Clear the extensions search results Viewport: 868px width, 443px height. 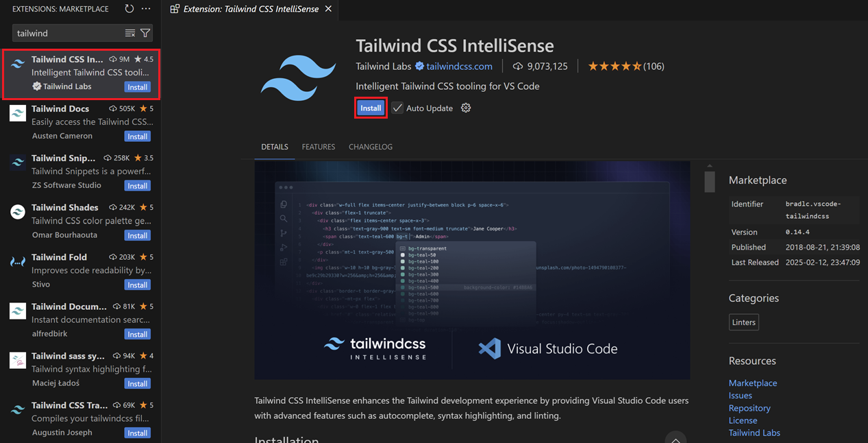[130, 33]
